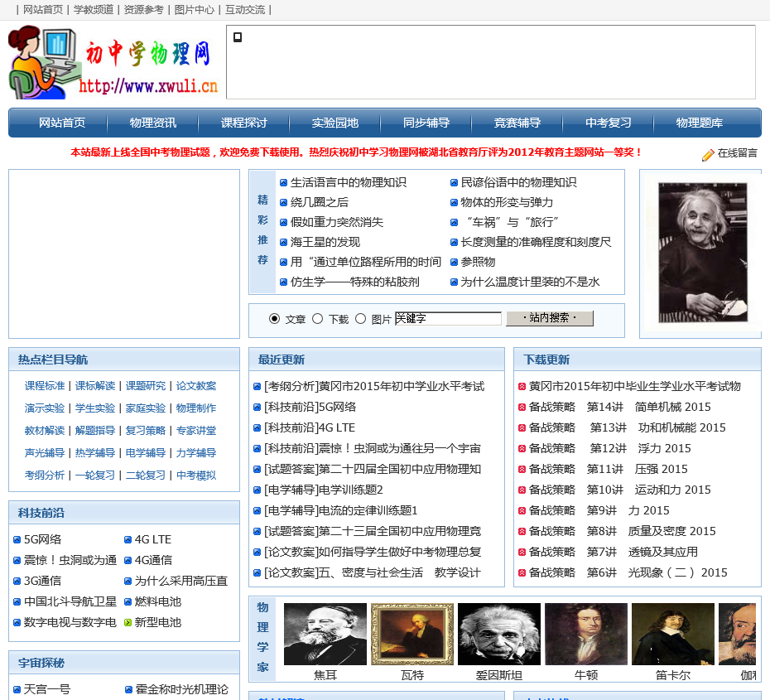This screenshot has width=770, height=700.
Task: Open 互动交流 in the top bar
Action: click(x=245, y=10)
